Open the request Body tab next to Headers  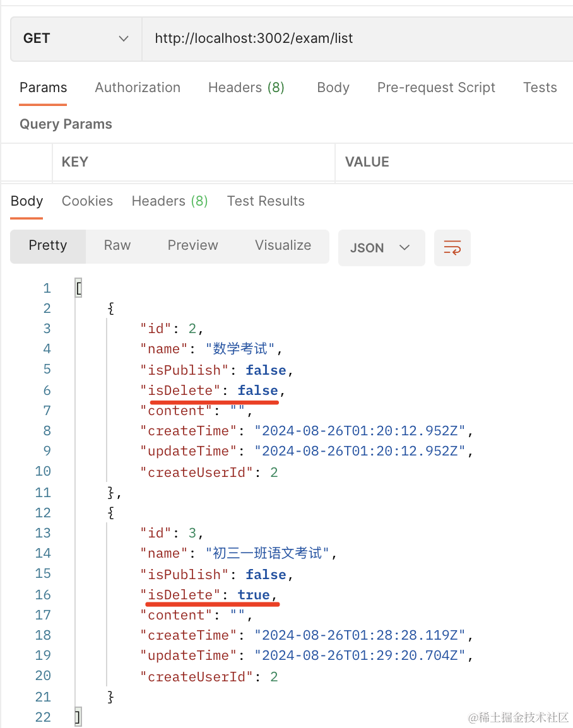click(x=333, y=88)
